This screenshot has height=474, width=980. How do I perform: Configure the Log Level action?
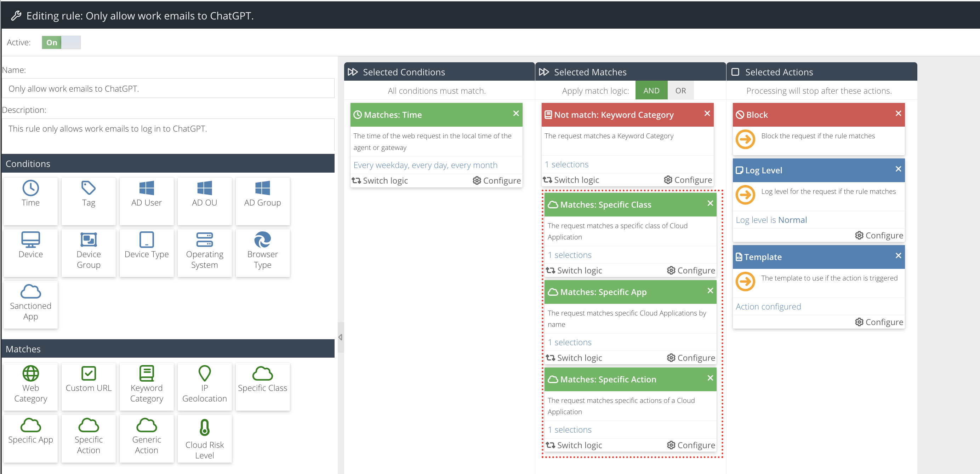click(879, 235)
